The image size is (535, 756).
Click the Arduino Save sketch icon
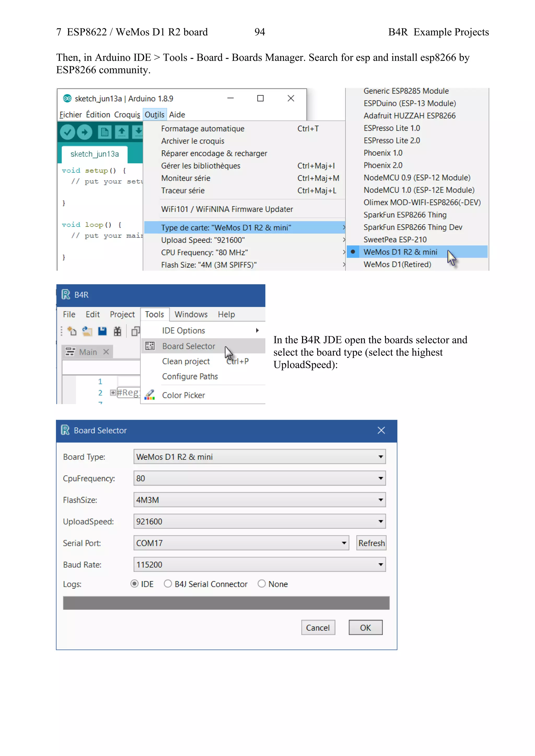[x=138, y=132]
